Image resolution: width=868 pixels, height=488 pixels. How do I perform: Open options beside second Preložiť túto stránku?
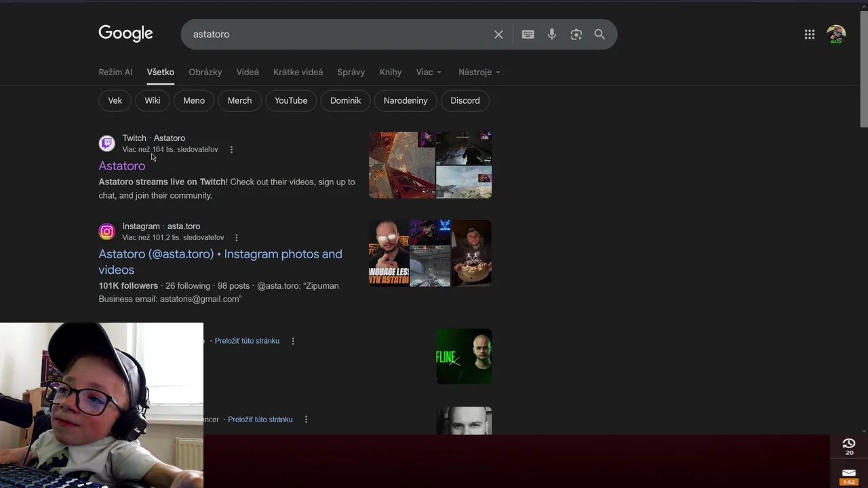(306, 420)
